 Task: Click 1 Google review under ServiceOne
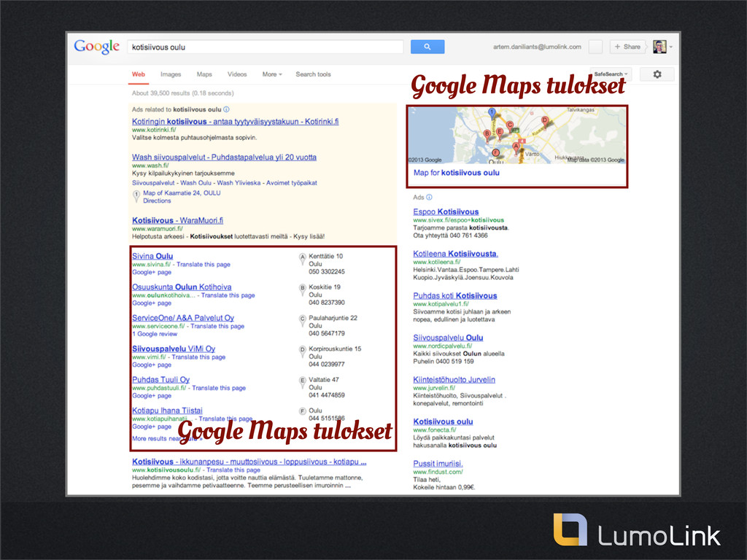tap(155, 334)
